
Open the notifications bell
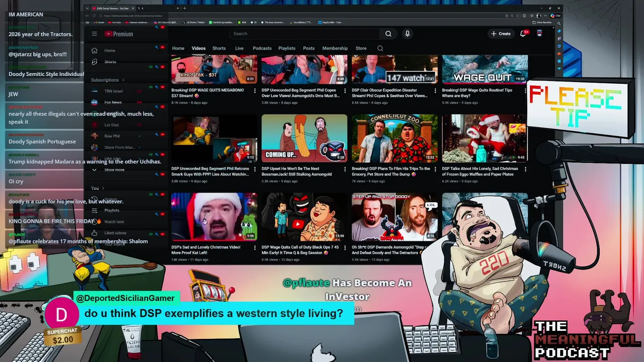(523, 33)
